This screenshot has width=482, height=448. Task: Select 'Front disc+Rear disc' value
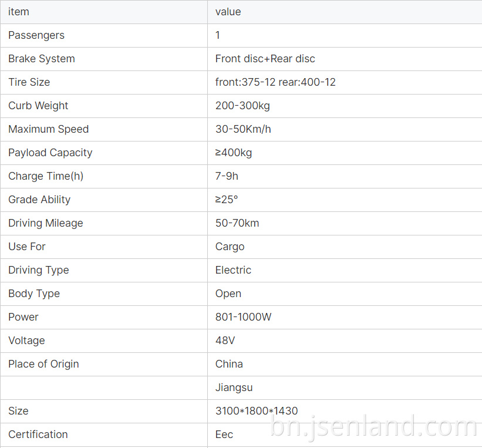click(265, 59)
